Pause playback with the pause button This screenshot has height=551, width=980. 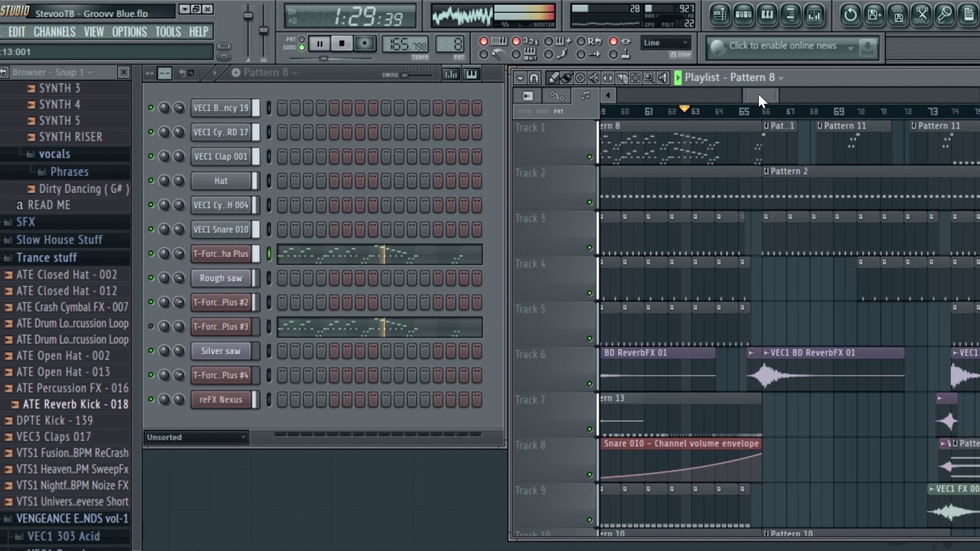(x=320, y=44)
